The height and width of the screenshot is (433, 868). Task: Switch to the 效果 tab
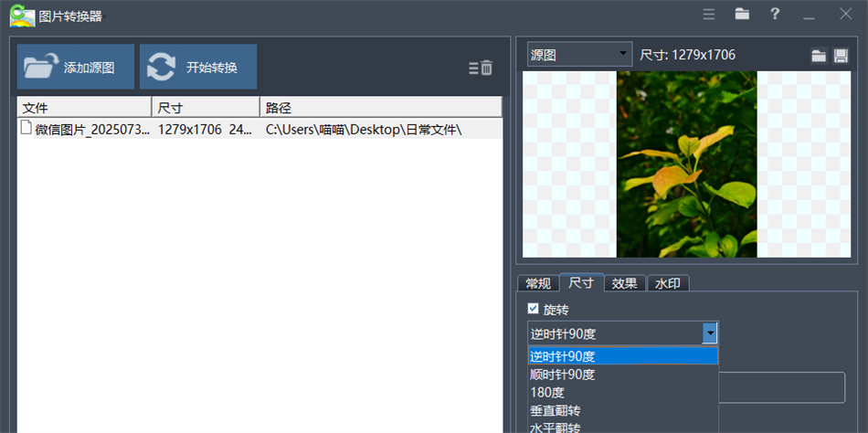(x=625, y=283)
